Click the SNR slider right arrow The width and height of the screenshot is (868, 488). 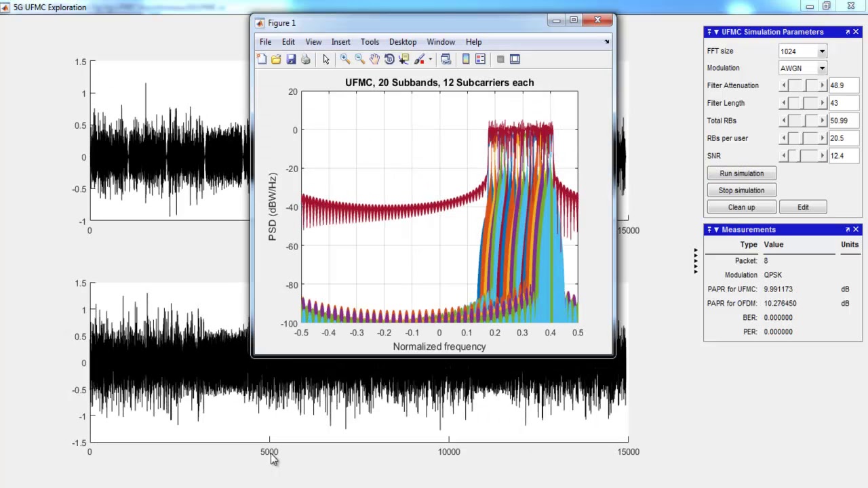click(x=823, y=156)
